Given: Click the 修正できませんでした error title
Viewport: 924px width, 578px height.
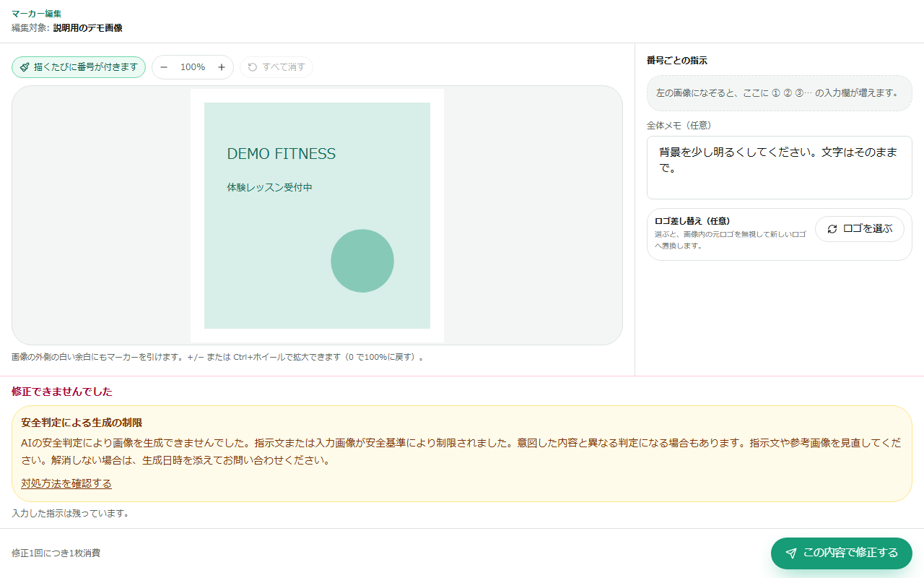Looking at the screenshot, I should pyautogui.click(x=62, y=392).
